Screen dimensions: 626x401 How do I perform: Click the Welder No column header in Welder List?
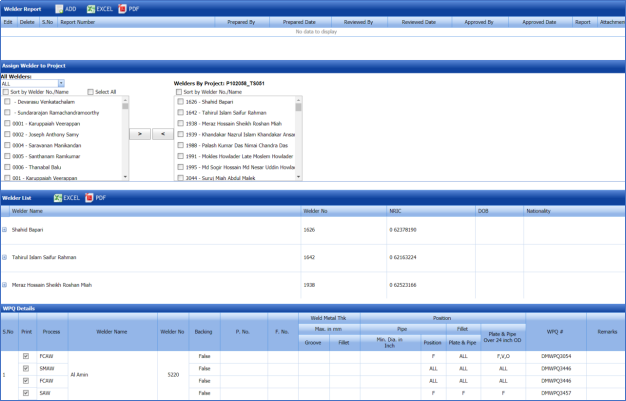pos(315,211)
